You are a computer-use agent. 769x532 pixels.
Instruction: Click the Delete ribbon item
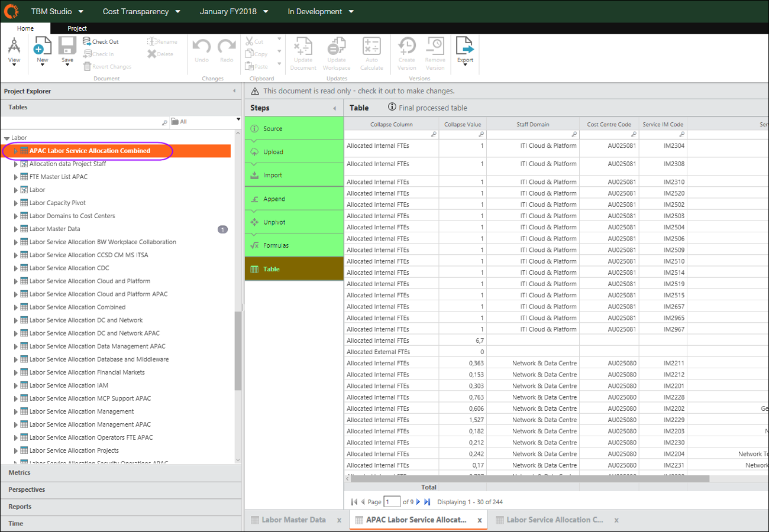pyautogui.click(x=160, y=54)
